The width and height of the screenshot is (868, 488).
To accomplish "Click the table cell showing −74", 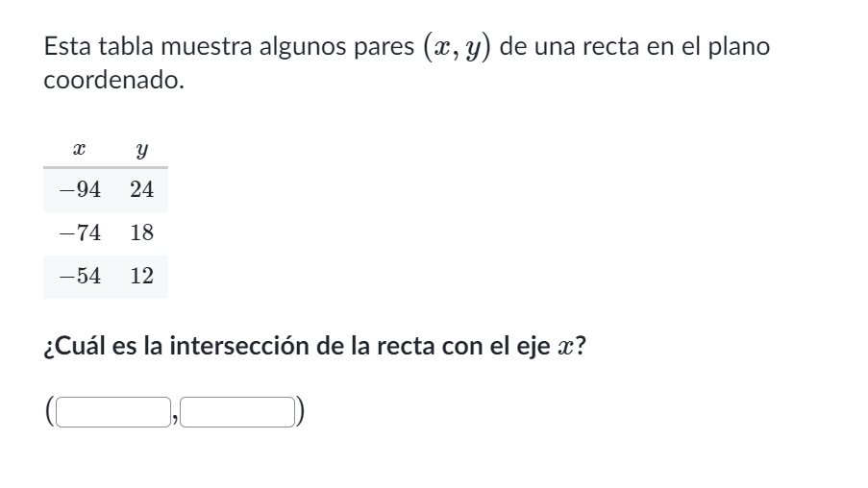I will click(81, 232).
